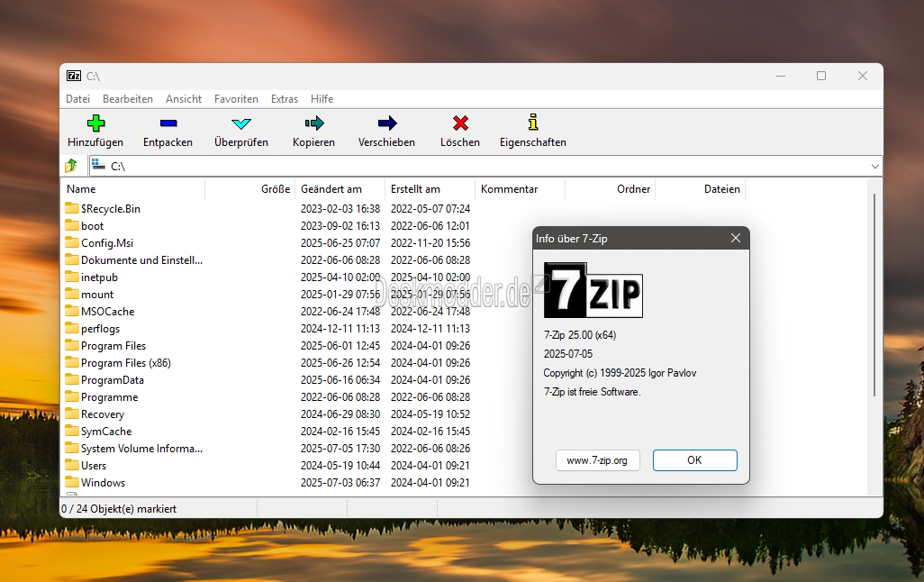The height and width of the screenshot is (582, 924).
Task: Go up one folder level with the green arrow
Action: (71, 166)
